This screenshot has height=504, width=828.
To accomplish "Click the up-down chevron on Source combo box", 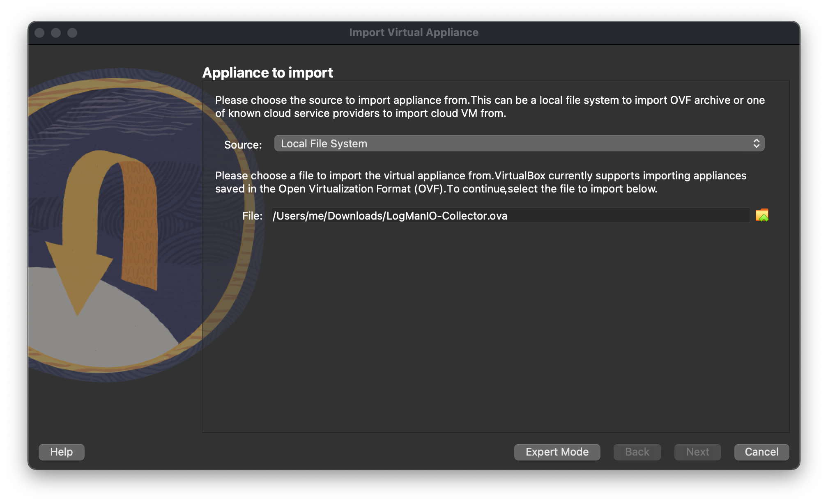I will [x=756, y=144].
